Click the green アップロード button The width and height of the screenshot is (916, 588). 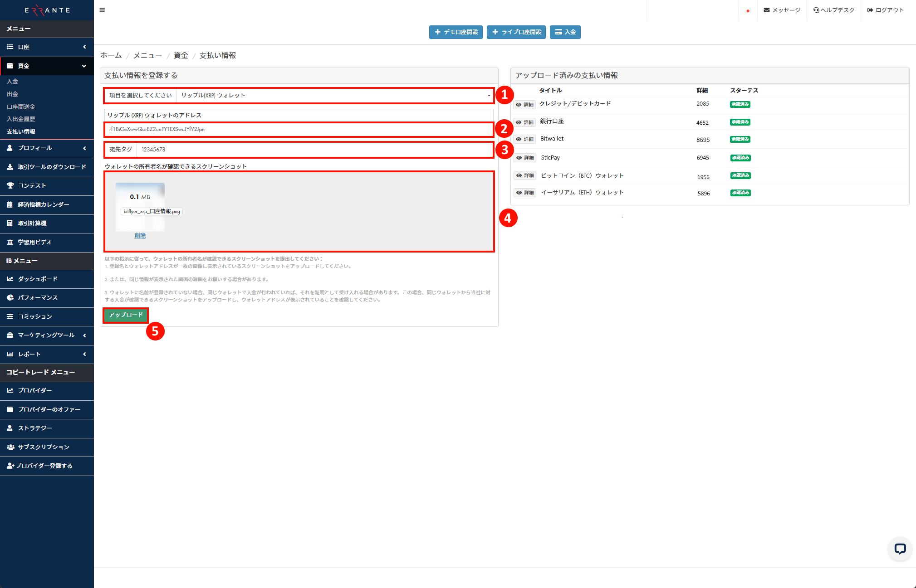(x=125, y=315)
